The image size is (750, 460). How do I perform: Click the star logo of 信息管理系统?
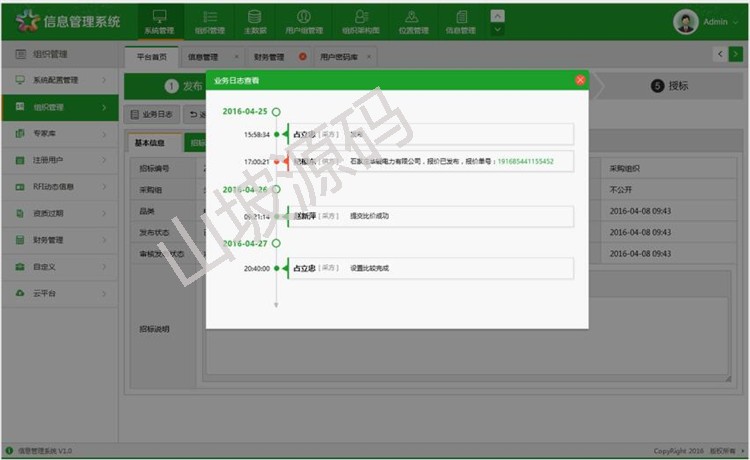tap(27, 21)
